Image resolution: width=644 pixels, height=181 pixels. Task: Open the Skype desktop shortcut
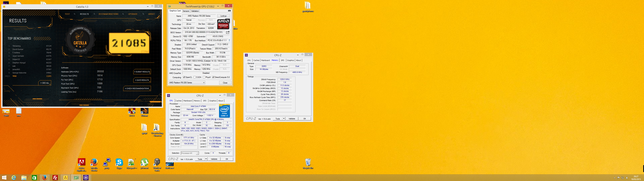pos(119,164)
